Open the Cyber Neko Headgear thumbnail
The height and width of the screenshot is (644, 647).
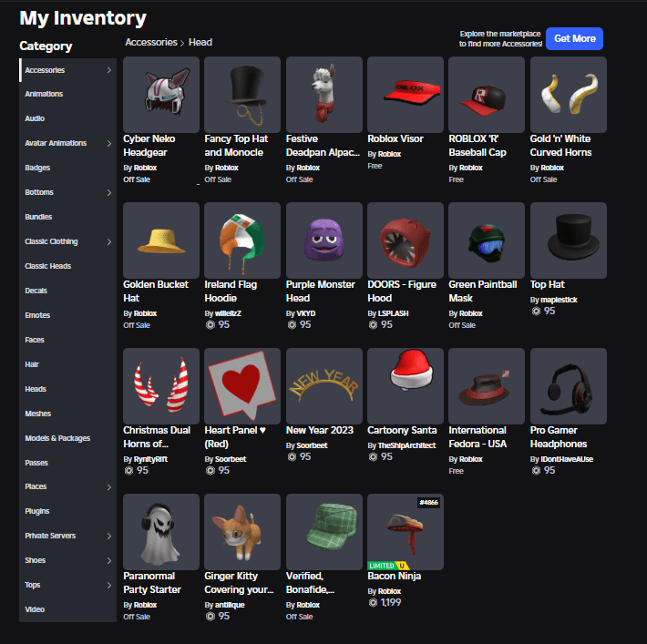point(161,95)
